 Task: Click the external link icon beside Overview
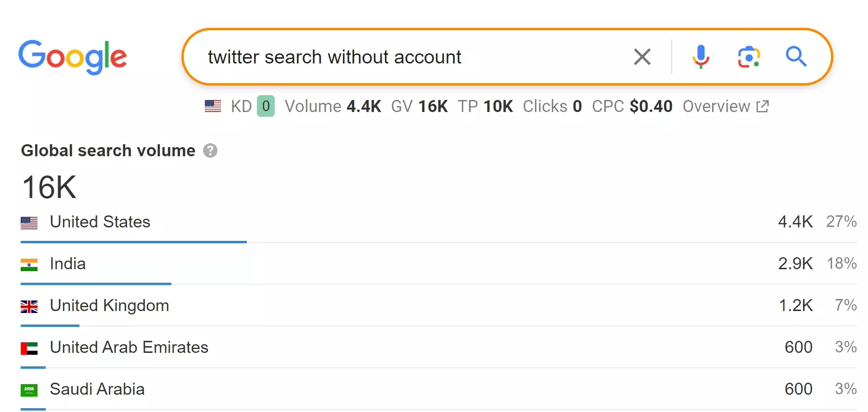click(762, 106)
